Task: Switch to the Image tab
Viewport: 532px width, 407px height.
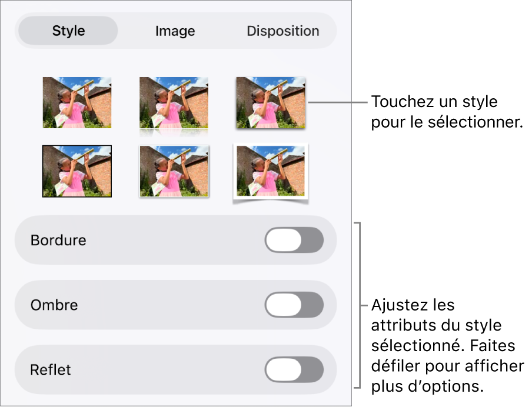Action: [x=174, y=31]
